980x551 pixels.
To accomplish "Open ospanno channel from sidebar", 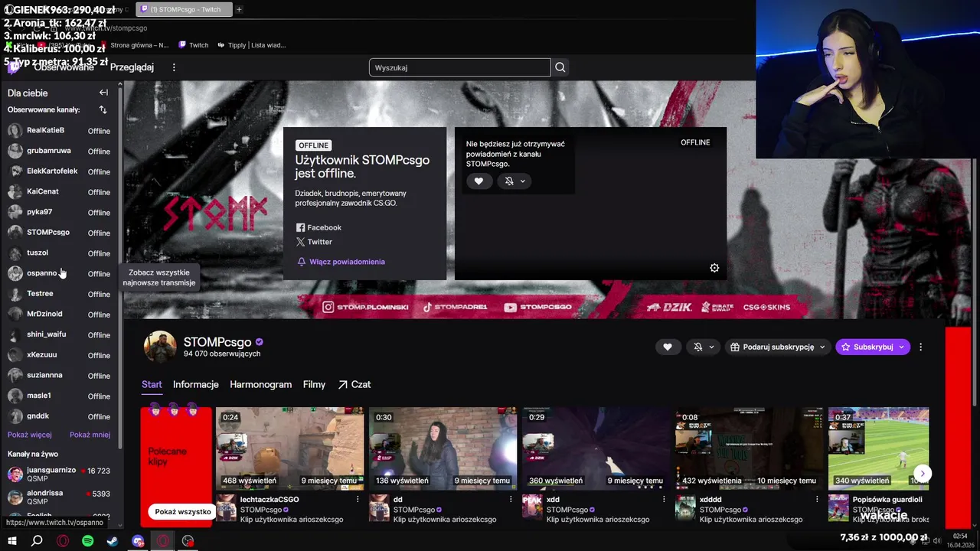I will pos(60,273).
